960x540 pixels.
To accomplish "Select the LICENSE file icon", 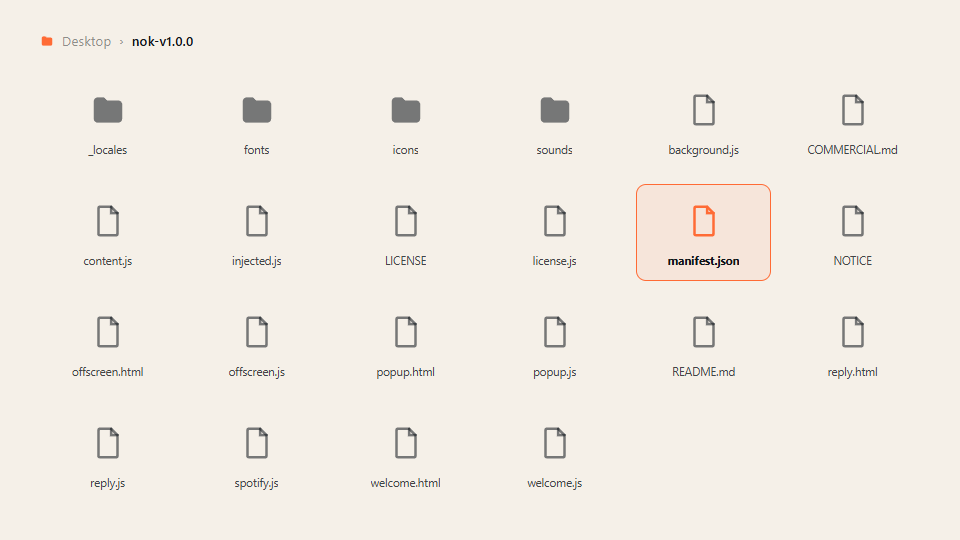I will (x=406, y=221).
